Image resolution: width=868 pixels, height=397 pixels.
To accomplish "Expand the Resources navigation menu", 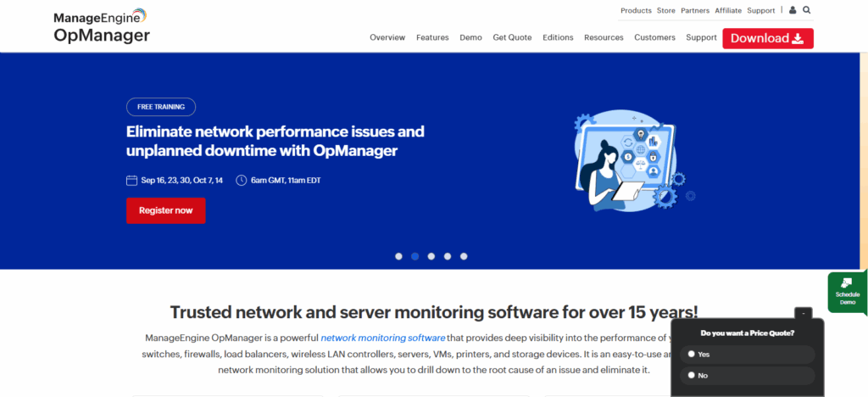I will pyautogui.click(x=604, y=37).
